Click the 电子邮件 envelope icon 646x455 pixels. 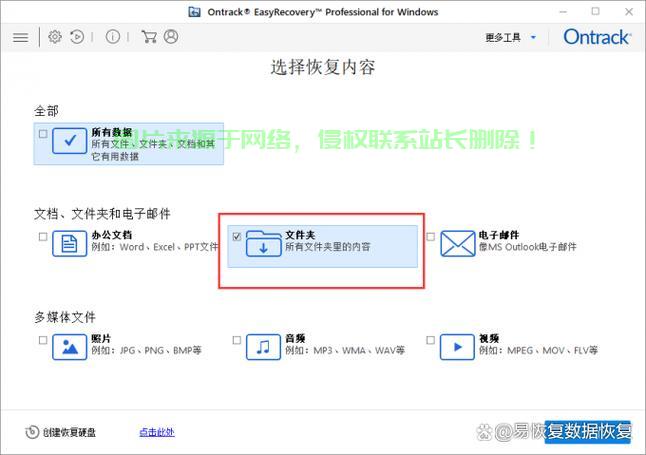(458, 244)
